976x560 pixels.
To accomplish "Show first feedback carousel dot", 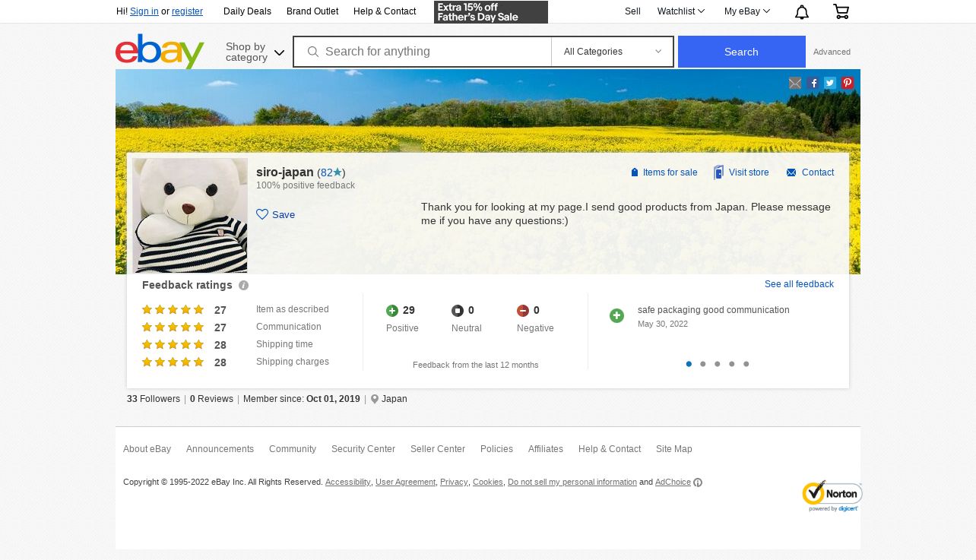I will (x=689, y=364).
